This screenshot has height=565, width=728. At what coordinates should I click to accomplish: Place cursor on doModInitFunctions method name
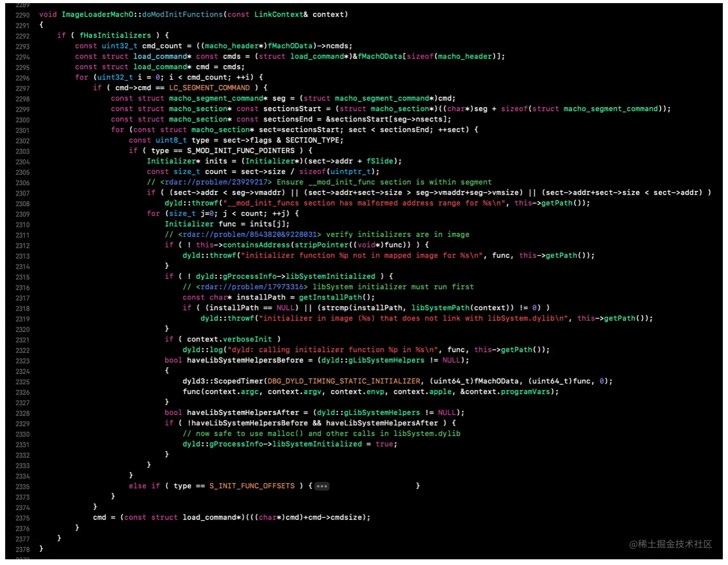pyautogui.click(x=182, y=14)
